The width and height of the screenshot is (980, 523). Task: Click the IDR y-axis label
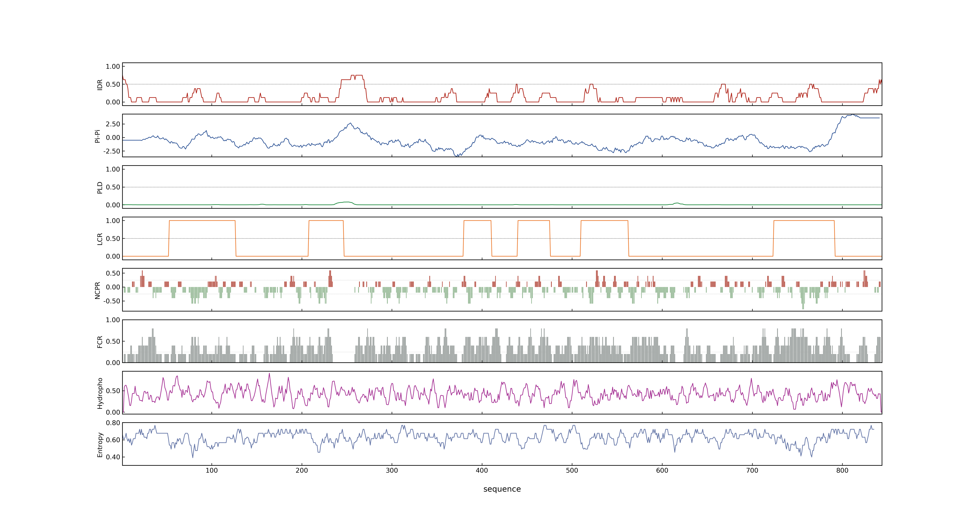[100, 85]
